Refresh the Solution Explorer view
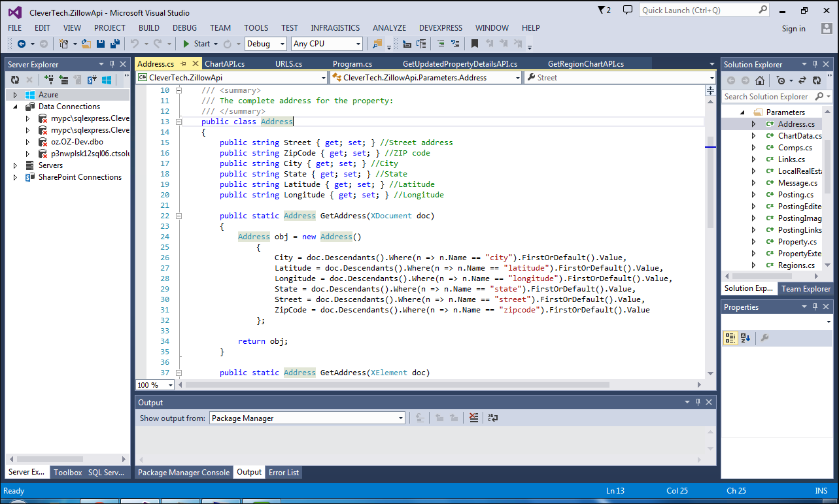The height and width of the screenshot is (504, 839). click(817, 80)
